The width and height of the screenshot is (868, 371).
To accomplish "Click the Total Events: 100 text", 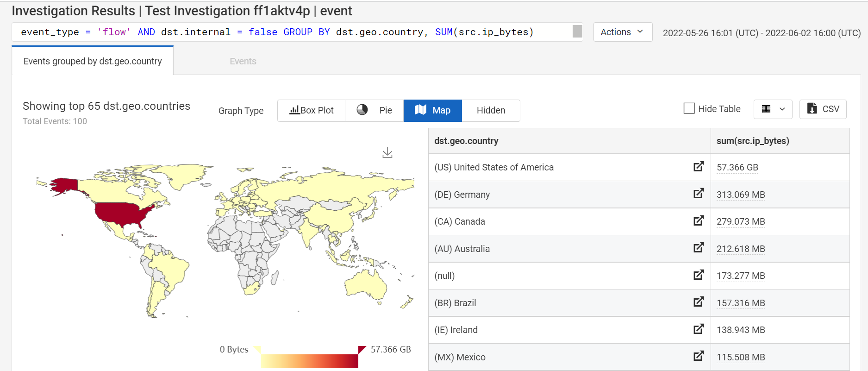I will point(55,121).
